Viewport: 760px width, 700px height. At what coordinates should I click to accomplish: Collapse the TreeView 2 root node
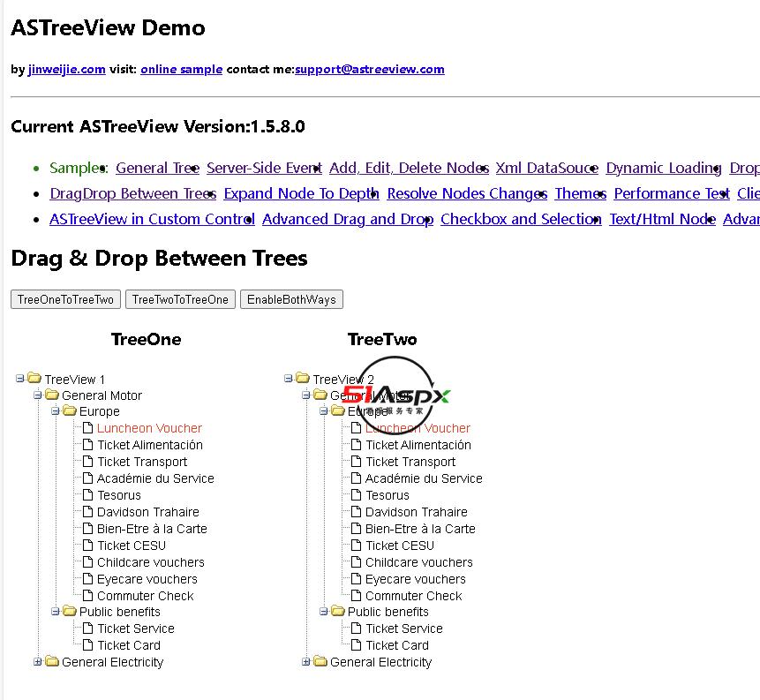coord(288,378)
